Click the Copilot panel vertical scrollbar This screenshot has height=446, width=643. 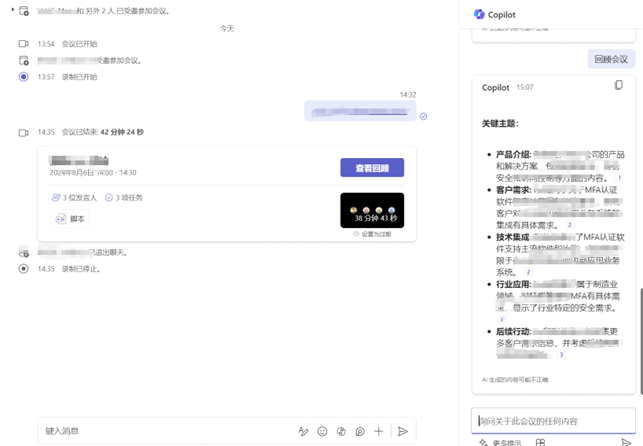641,341
